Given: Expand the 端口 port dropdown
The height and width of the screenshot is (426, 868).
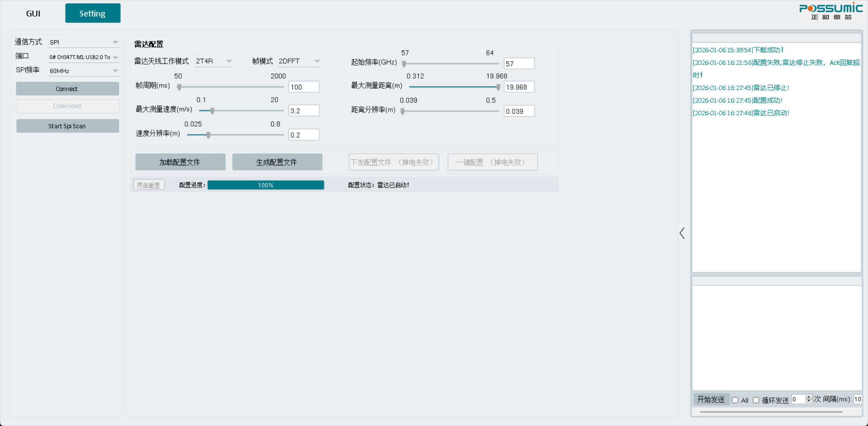Looking at the screenshot, I should (83, 57).
